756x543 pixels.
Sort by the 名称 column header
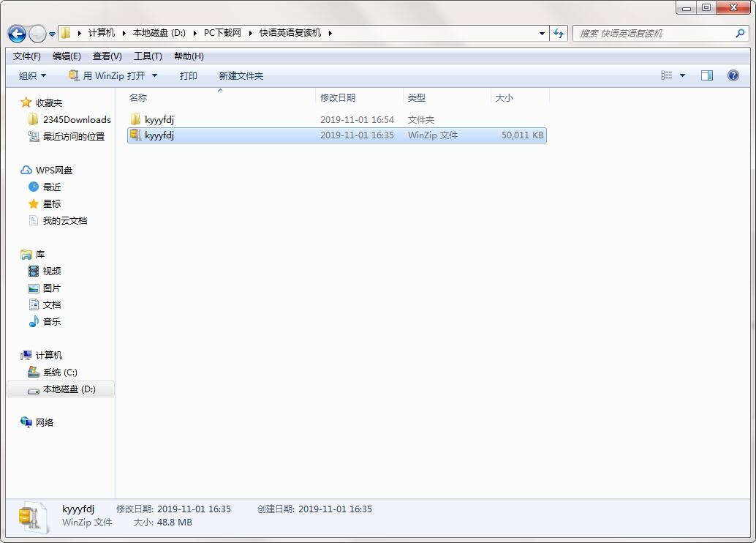tap(138, 97)
